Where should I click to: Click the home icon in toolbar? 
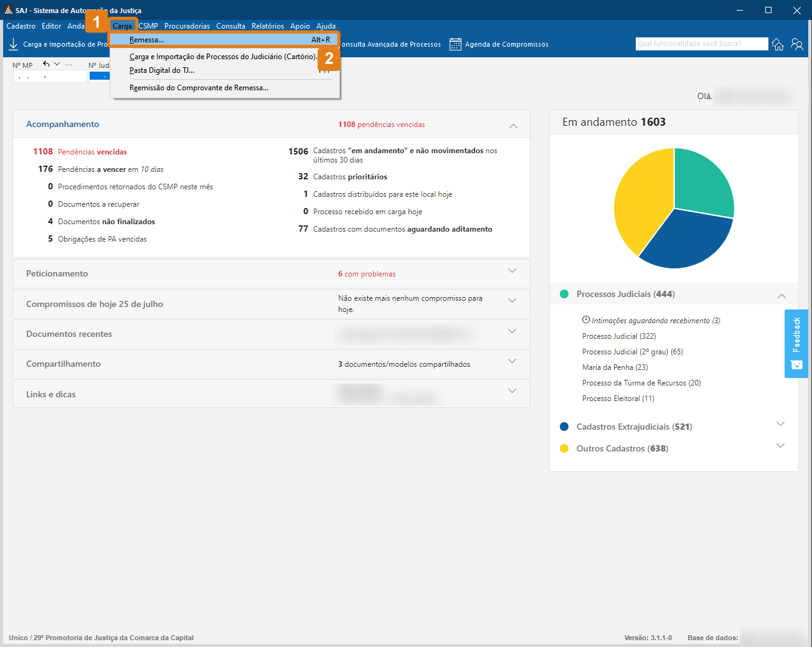(x=778, y=44)
